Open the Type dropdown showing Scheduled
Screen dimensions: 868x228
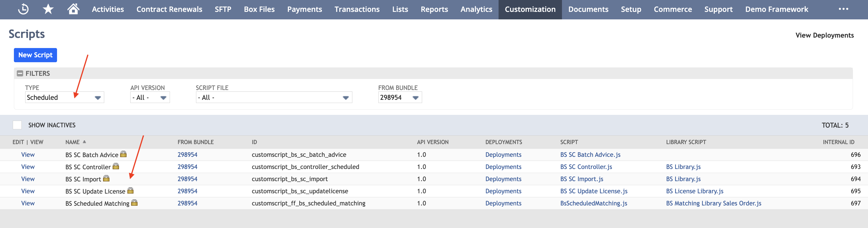(x=64, y=97)
